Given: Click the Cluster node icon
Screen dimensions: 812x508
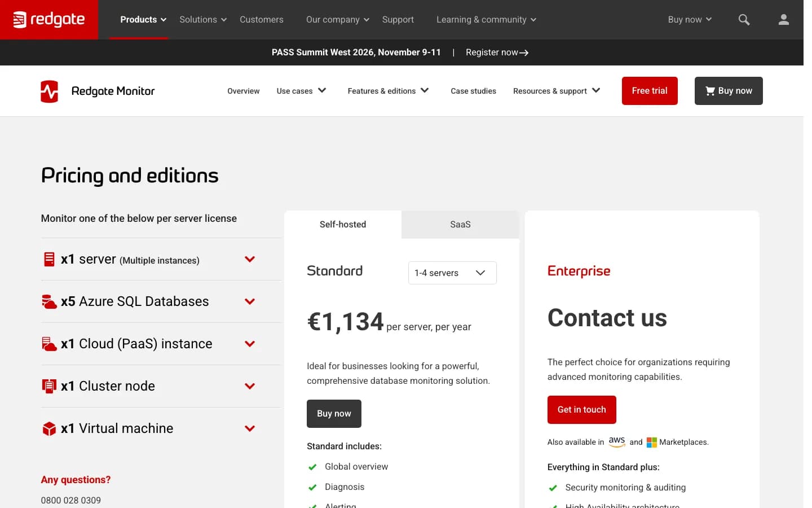Looking at the screenshot, I should [x=49, y=386].
